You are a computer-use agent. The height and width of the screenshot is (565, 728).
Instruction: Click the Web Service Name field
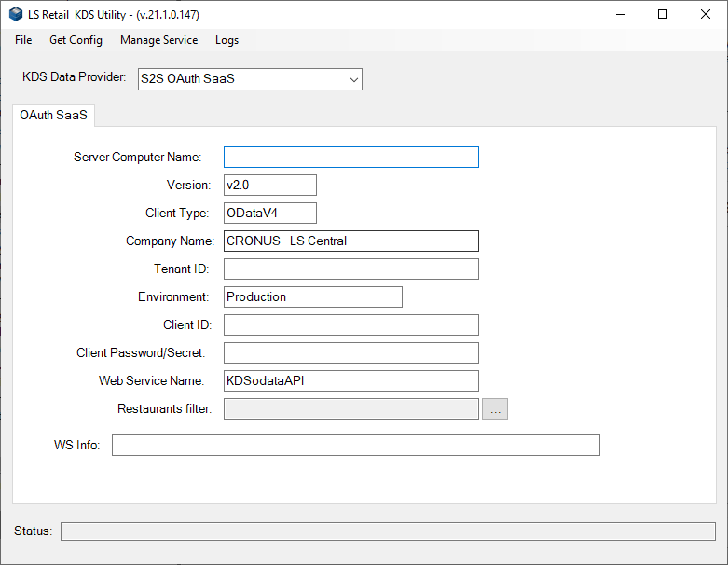click(351, 380)
